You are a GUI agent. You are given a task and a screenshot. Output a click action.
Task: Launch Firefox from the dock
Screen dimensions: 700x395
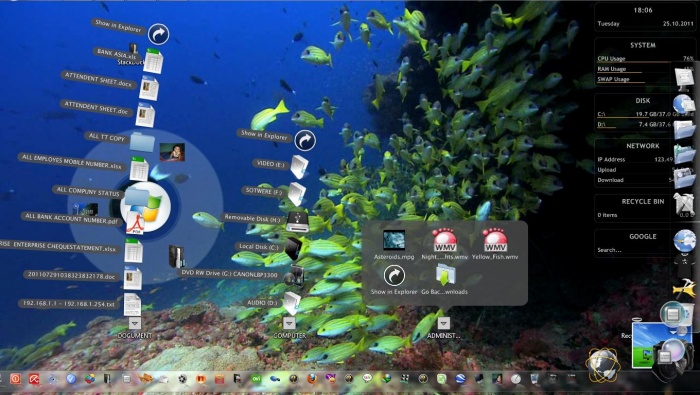[x=312, y=379]
